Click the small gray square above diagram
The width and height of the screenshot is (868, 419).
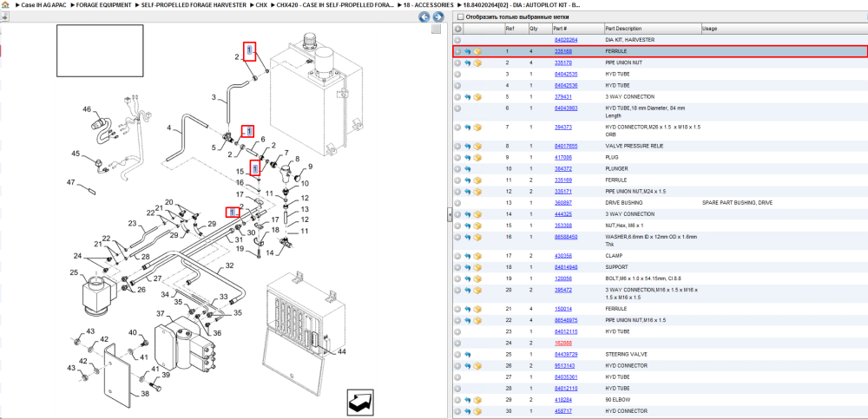point(437,29)
